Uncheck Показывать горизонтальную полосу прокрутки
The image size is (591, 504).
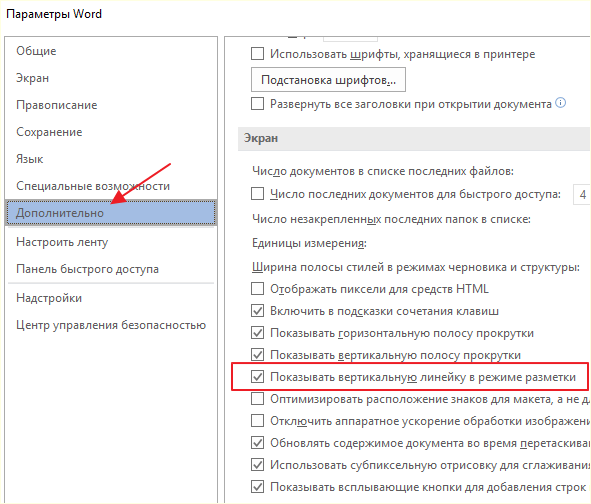[257, 333]
